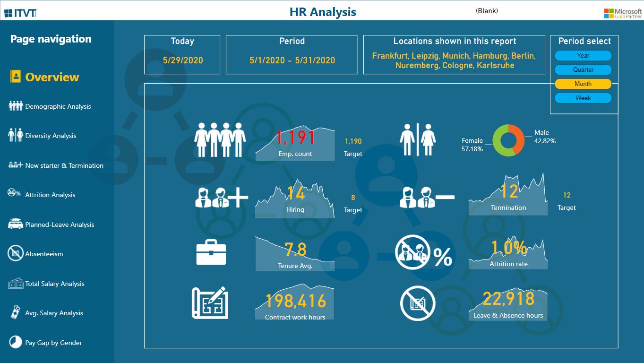The width and height of the screenshot is (644, 363).
Task: Click the locations list text
Action: (x=454, y=60)
